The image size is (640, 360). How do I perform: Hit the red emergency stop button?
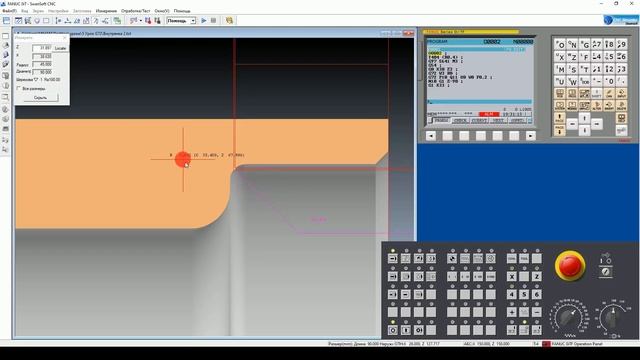pos(570,266)
